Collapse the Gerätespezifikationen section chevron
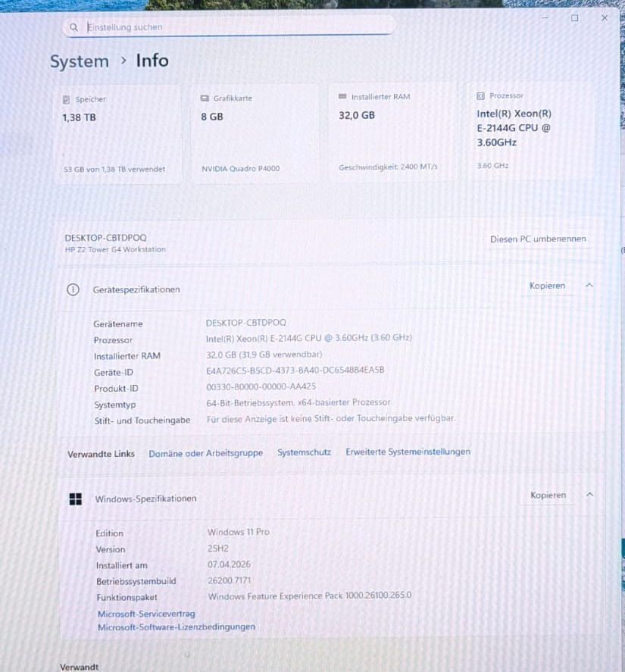Viewport: 625px width, 672px height. [589, 285]
